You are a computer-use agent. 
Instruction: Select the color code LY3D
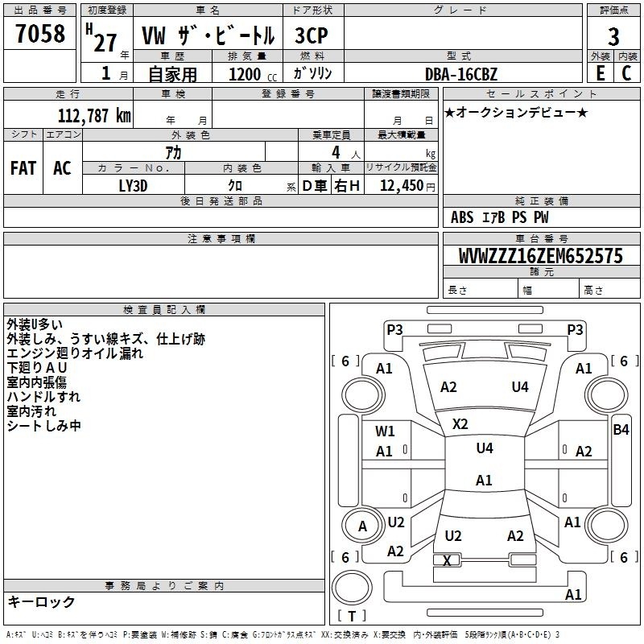click(134, 184)
